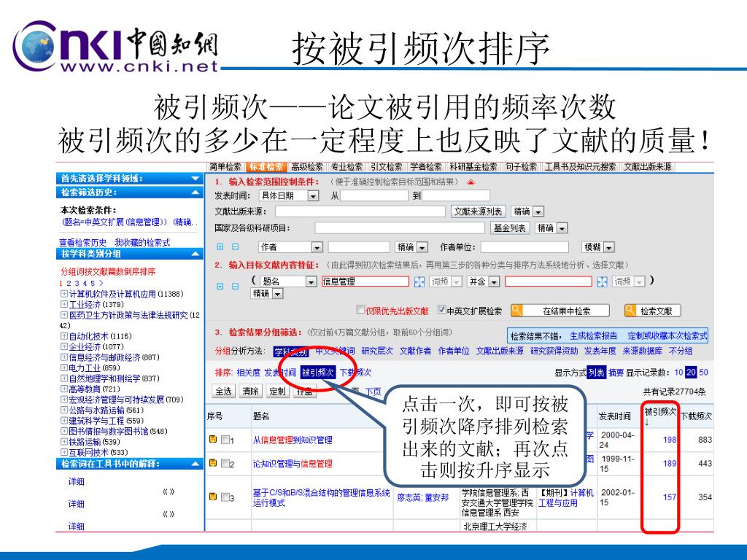
Task: Select checkbox for result row 3
Action: [x=225, y=497]
